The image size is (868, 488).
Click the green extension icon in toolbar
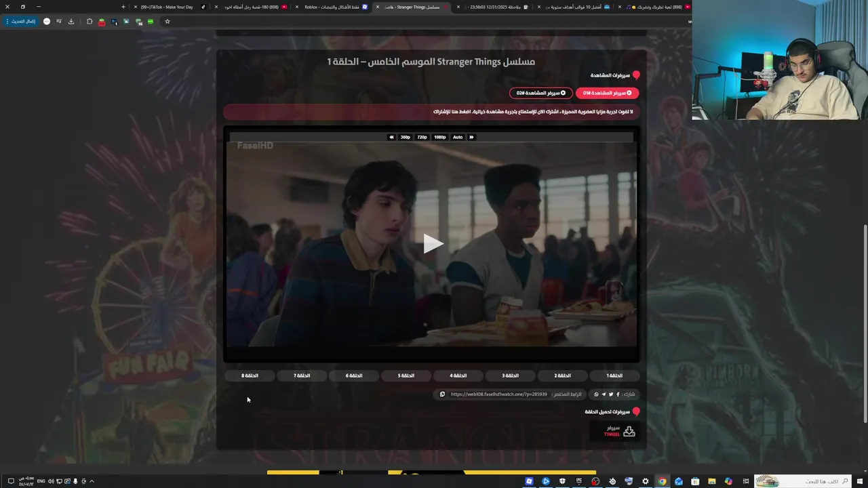click(151, 21)
